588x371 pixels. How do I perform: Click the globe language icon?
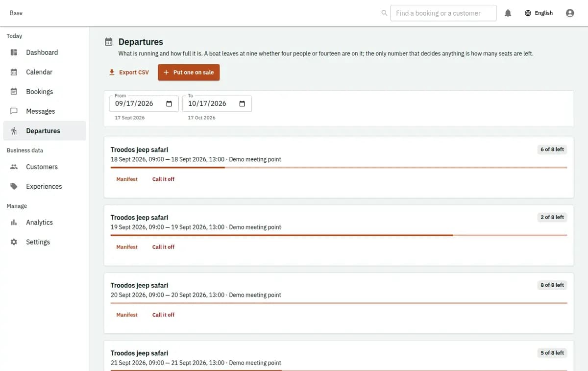528,13
